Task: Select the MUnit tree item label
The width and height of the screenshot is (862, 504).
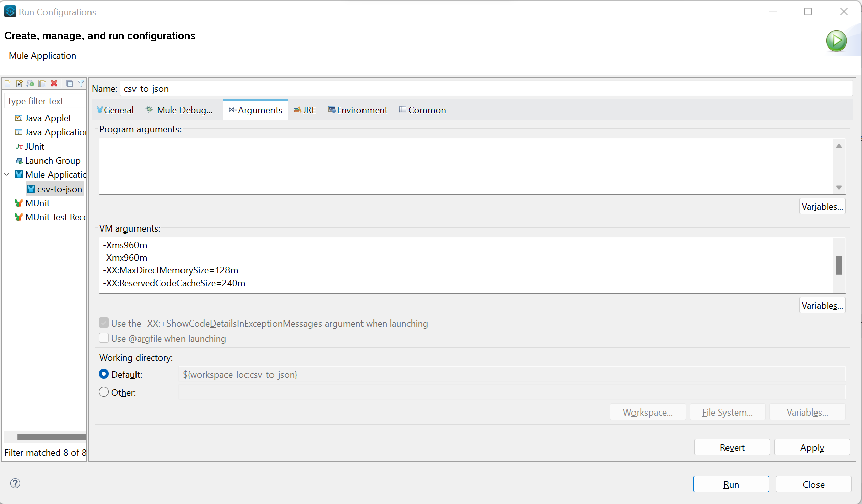Action: pyautogui.click(x=37, y=203)
